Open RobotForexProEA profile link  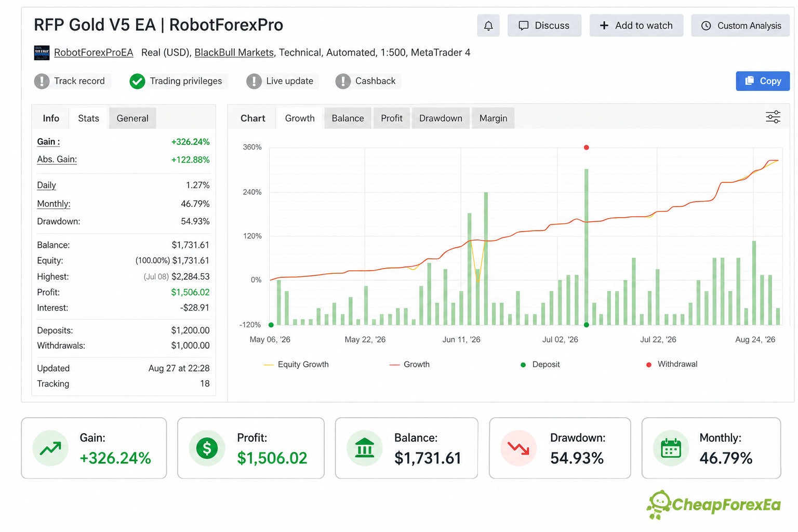(x=94, y=52)
